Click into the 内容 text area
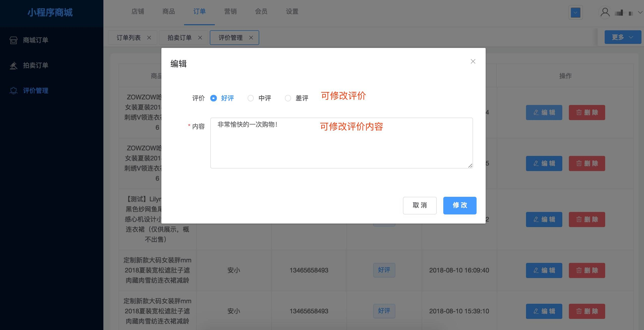 [341, 143]
